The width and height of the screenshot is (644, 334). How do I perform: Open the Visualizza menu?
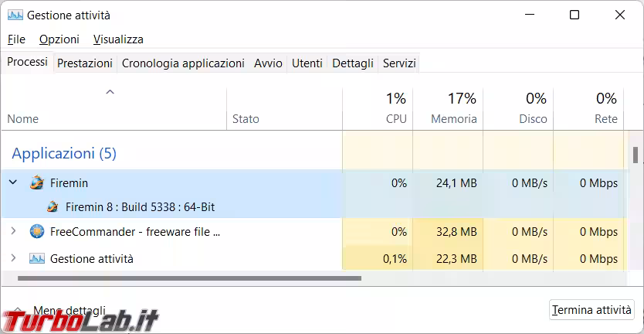(x=118, y=39)
